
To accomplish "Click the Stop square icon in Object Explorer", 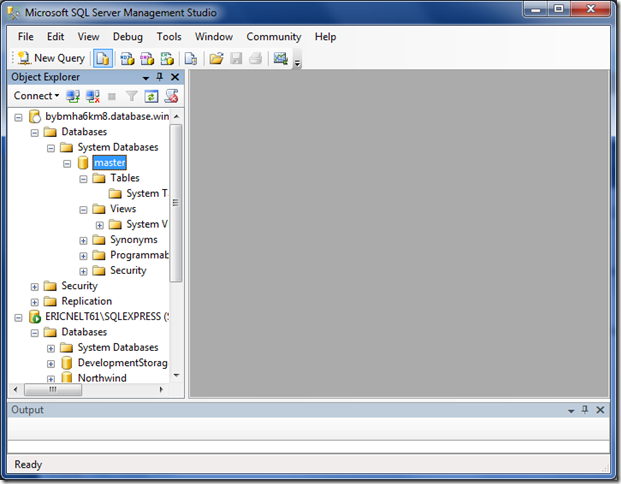I will point(112,96).
